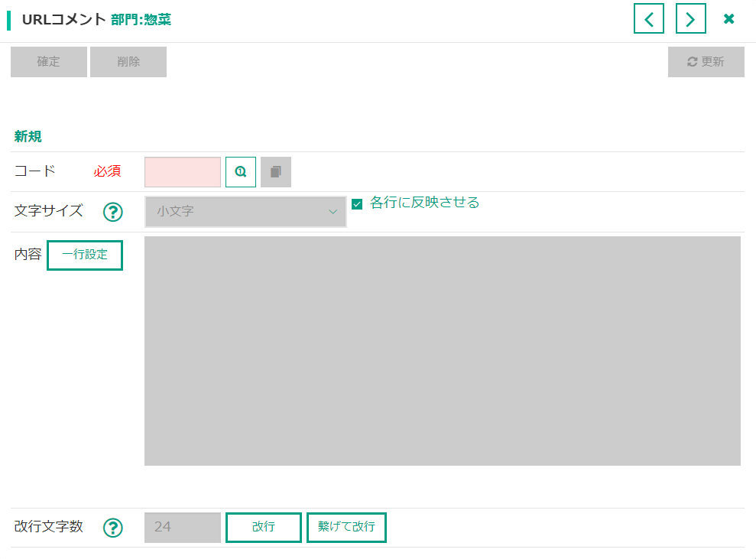
Task: Go to the previous record arrow
Action: click(x=649, y=19)
